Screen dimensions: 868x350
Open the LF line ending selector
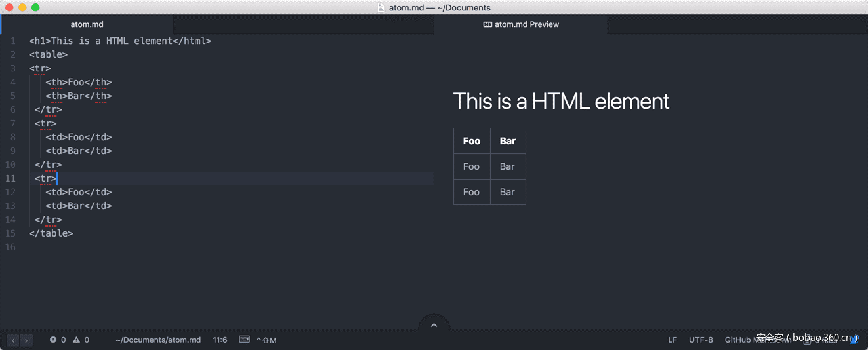tap(672, 340)
